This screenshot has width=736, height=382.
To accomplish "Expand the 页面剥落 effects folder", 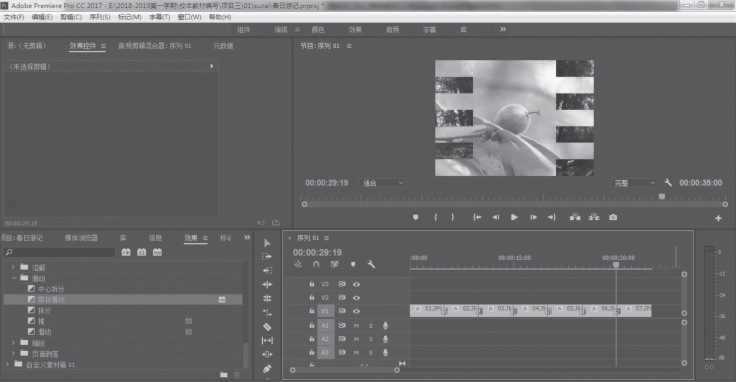I will point(13,353).
